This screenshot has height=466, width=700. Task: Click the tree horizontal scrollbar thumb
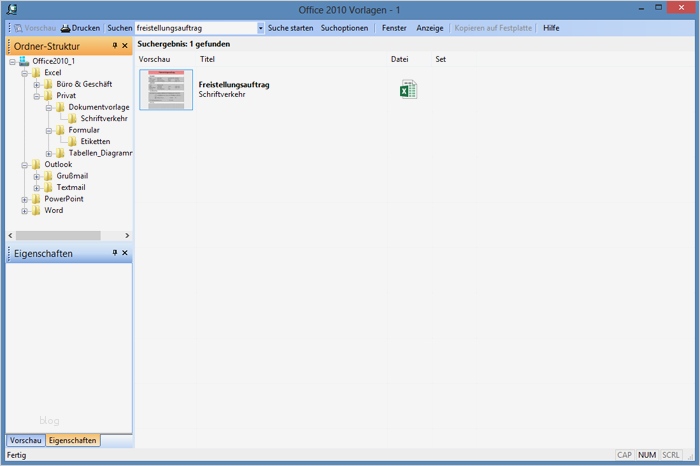click(58, 235)
